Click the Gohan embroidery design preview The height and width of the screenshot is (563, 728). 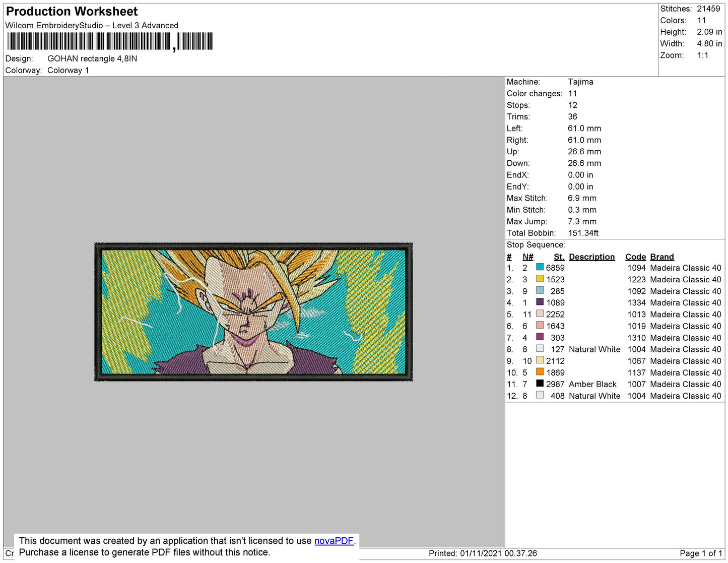pyautogui.click(x=253, y=311)
